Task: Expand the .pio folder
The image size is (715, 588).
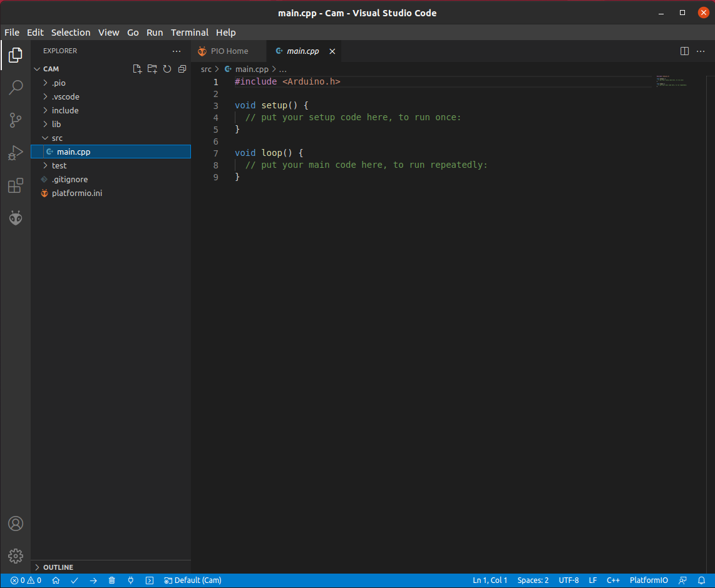Action: point(111,83)
